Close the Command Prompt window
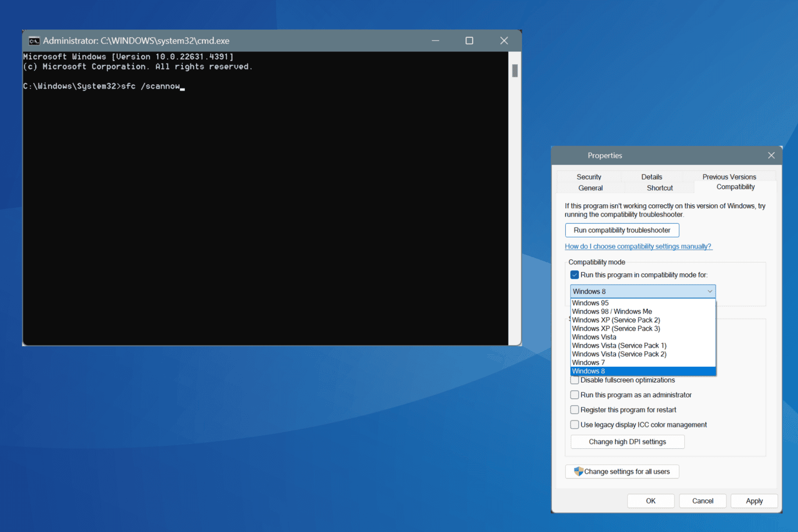The width and height of the screenshot is (798, 532). point(504,41)
